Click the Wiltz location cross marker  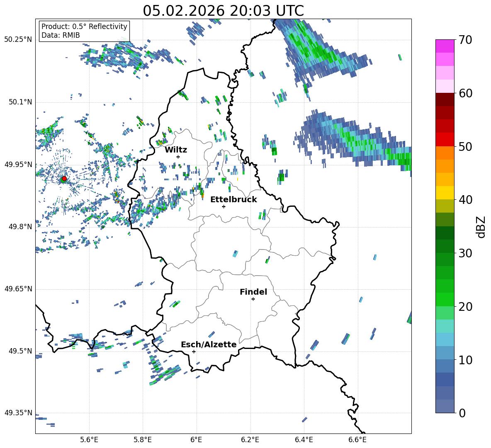point(178,157)
